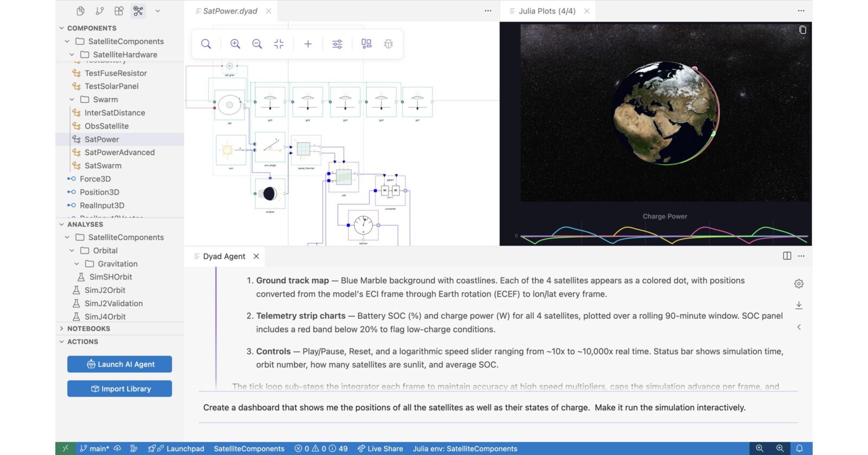This screenshot has height=455, width=868.
Task: Switch to the SatPower.dyad tab
Action: 229,11
